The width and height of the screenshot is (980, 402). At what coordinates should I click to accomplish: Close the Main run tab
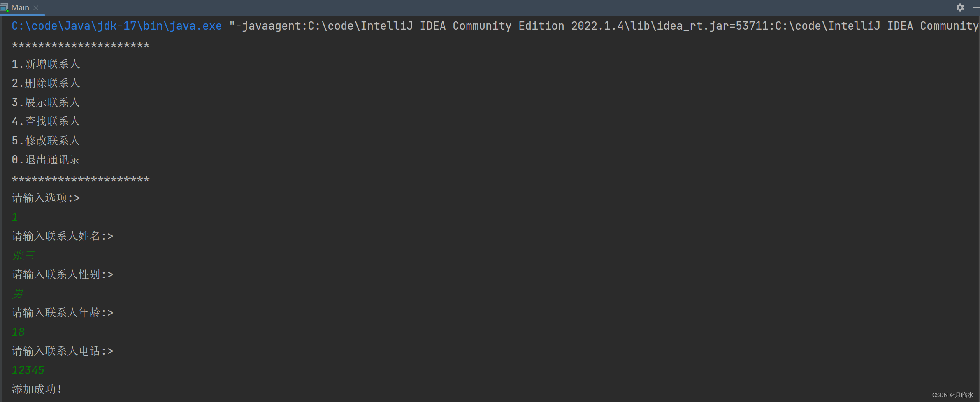coord(36,7)
